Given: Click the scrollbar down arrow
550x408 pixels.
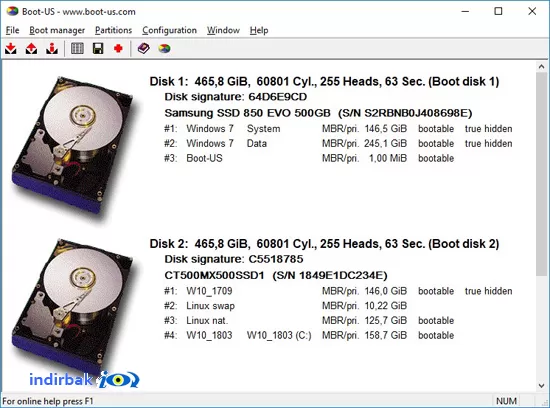Looking at the screenshot, I should point(542,386).
